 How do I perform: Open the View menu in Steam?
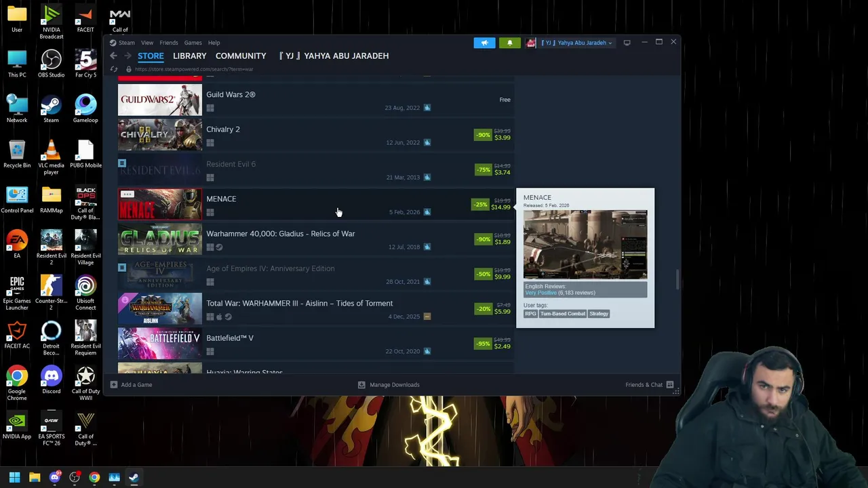coord(147,43)
